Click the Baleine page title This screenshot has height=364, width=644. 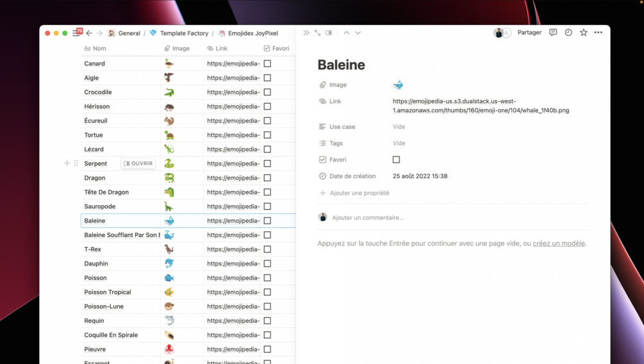(x=342, y=65)
